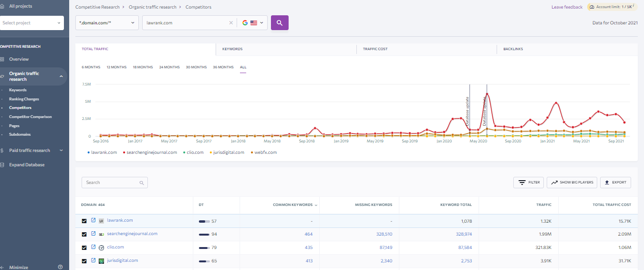Click Show Big Players button
644x270 pixels.
pos(571,183)
